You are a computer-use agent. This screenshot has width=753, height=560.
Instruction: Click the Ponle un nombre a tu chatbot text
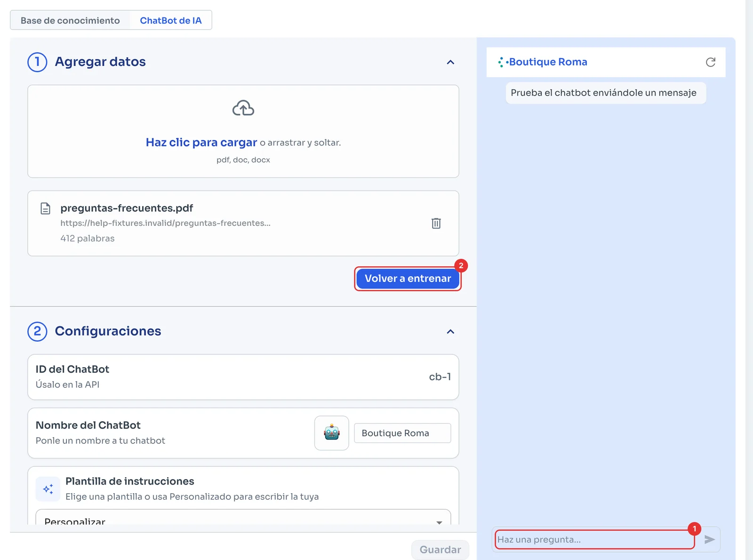(x=100, y=440)
